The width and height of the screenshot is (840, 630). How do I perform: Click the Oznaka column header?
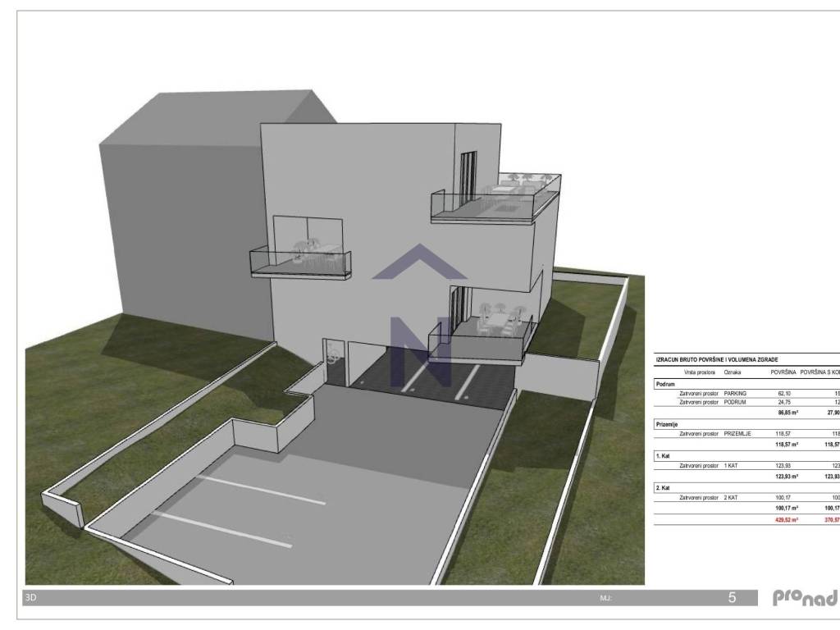(x=733, y=372)
